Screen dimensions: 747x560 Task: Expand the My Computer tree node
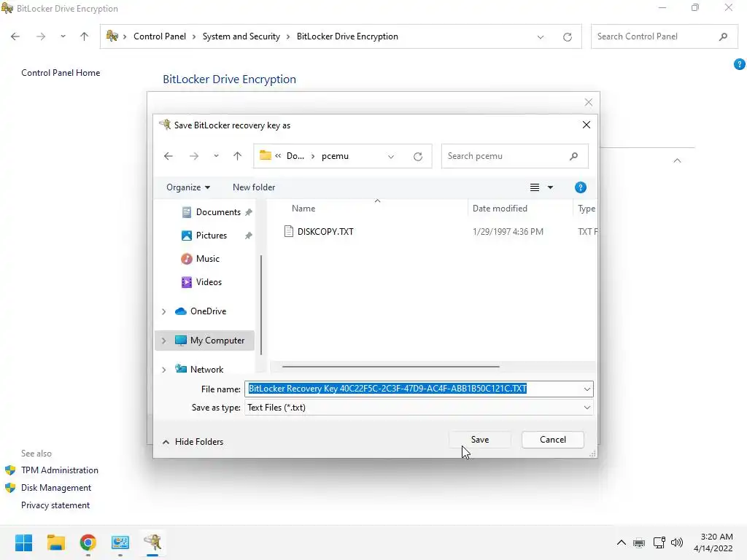click(x=164, y=341)
